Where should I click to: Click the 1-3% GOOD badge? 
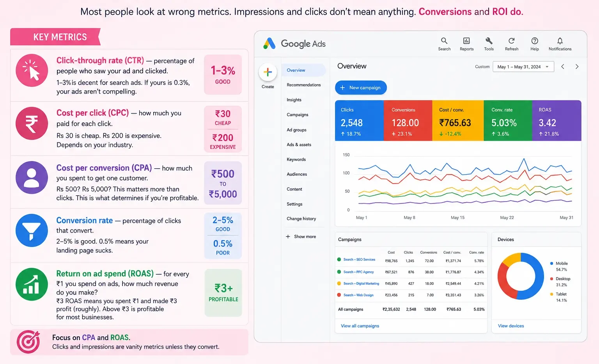point(223,74)
